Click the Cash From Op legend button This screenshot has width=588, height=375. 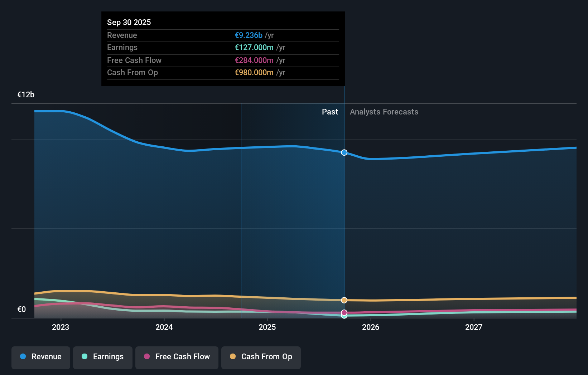pyautogui.click(x=261, y=357)
